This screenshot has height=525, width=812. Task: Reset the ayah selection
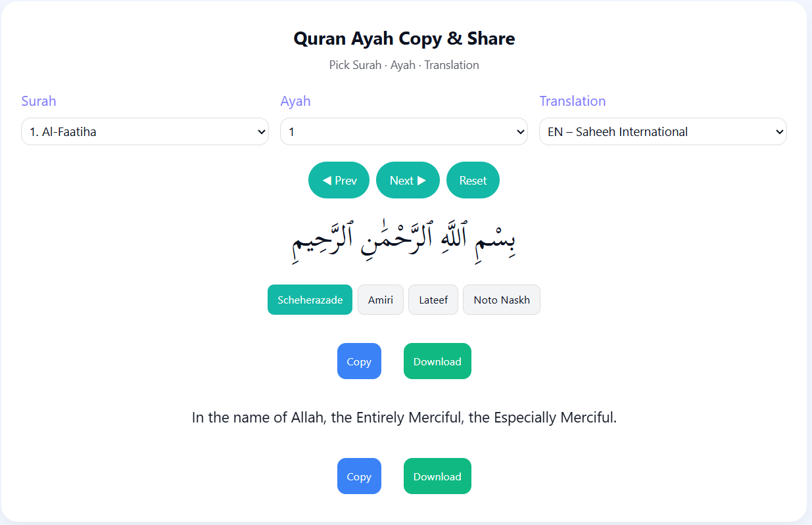(473, 179)
